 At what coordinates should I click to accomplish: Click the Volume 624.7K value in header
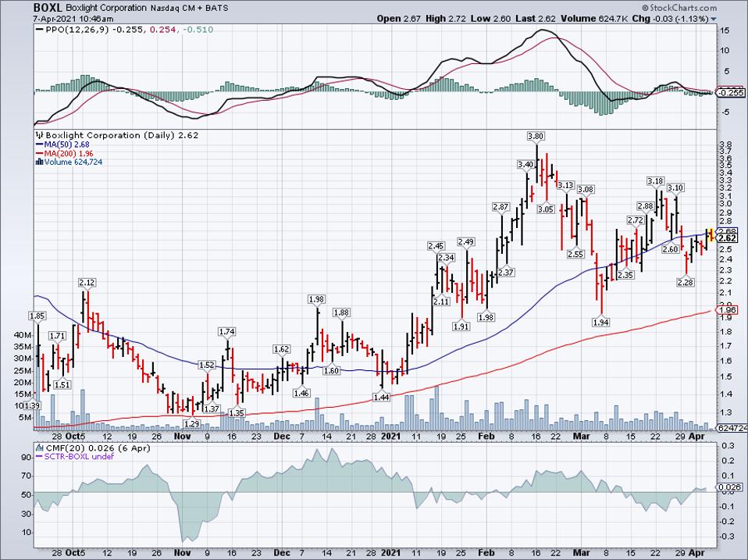(594, 19)
